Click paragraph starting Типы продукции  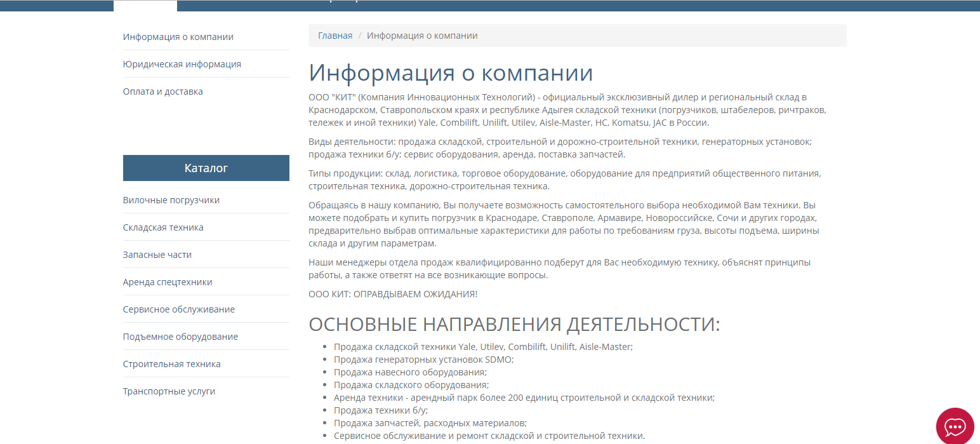[565, 180]
